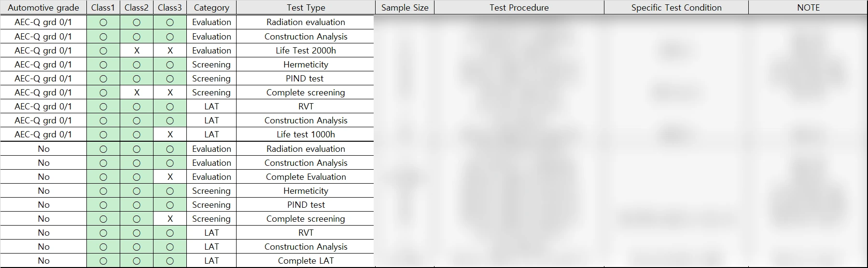Click Class3 X mark in Life test 1000h row

[170, 134]
